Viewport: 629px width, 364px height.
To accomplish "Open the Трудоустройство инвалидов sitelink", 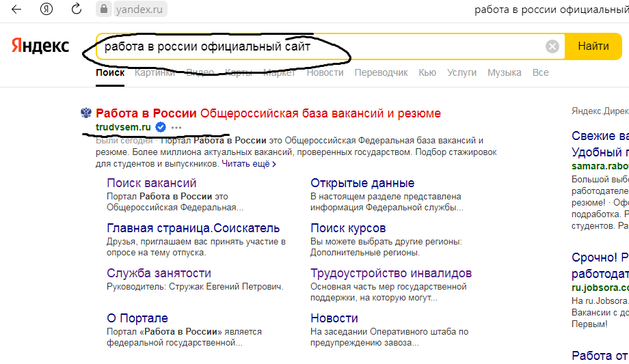I will click(x=391, y=273).
